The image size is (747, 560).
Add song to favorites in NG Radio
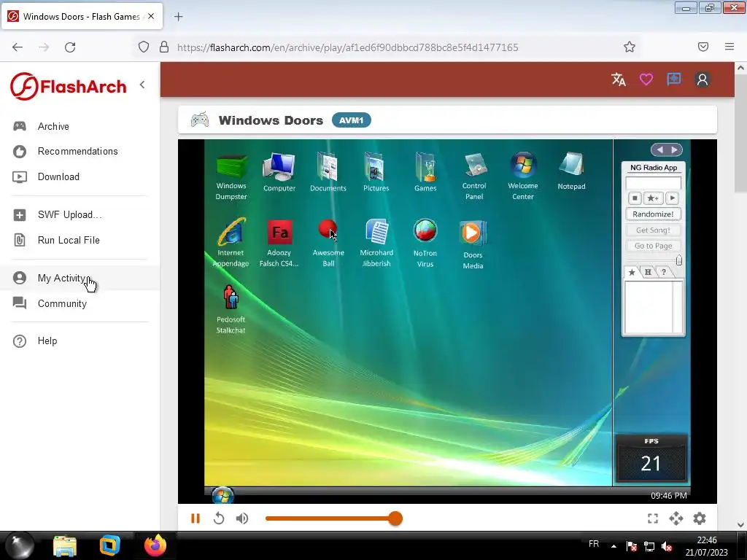(653, 198)
